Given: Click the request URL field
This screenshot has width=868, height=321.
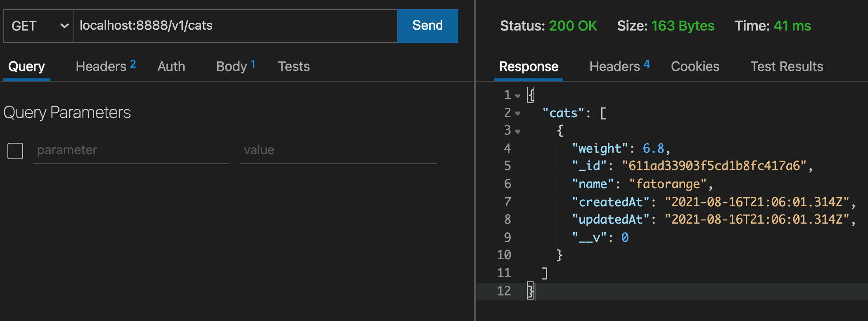Looking at the screenshot, I should [x=235, y=26].
